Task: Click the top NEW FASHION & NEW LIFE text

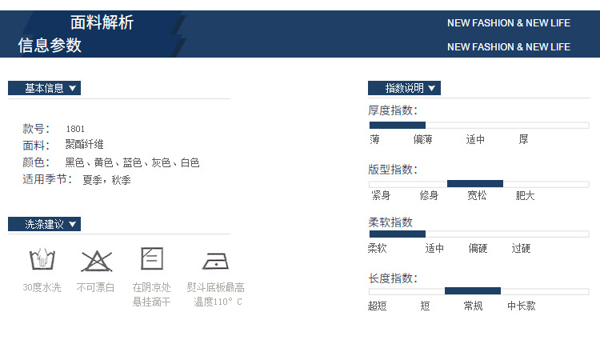Action: click(509, 23)
